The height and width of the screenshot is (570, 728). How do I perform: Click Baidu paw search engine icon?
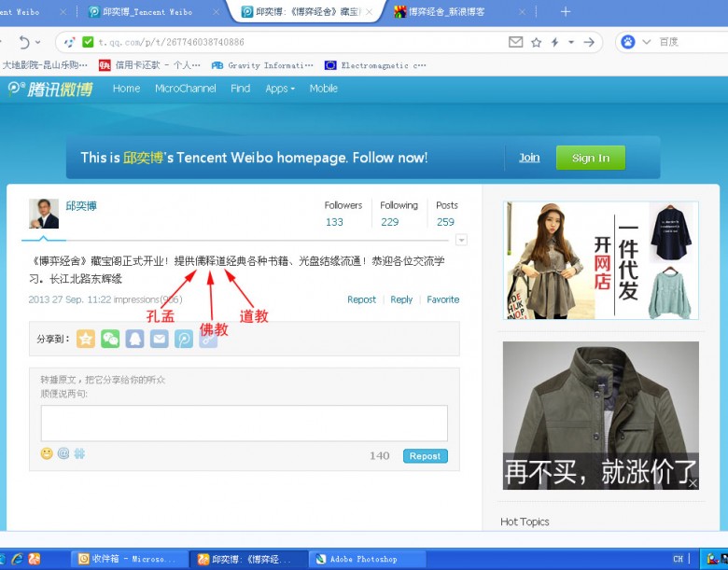click(628, 42)
